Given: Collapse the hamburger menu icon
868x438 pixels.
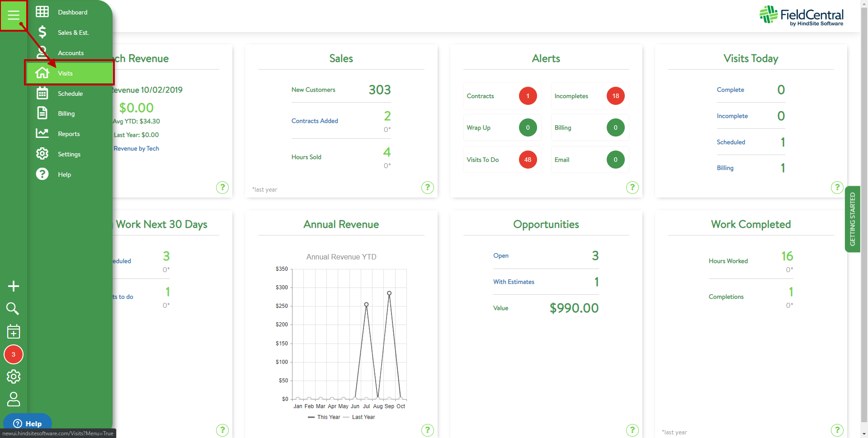Looking at the screenshot, I should (14, 15).
